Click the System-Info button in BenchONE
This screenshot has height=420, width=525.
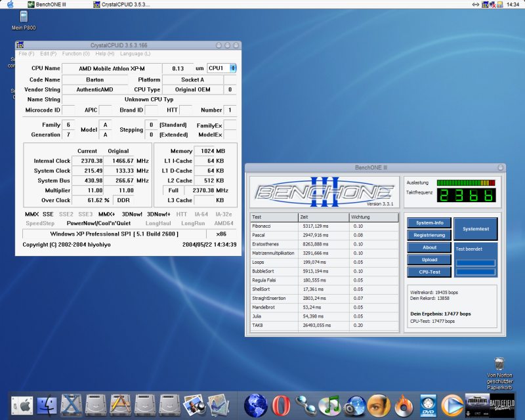tap(429, 223)
